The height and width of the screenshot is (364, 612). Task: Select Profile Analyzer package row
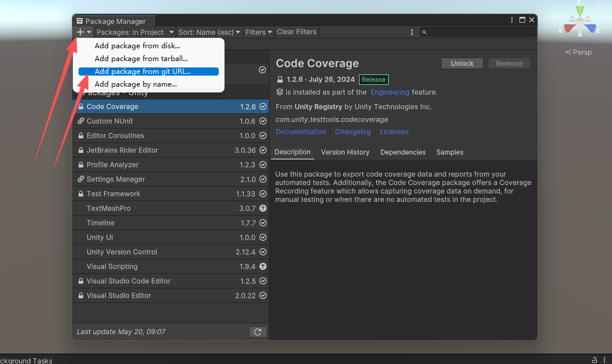click(x=170, y=165)
